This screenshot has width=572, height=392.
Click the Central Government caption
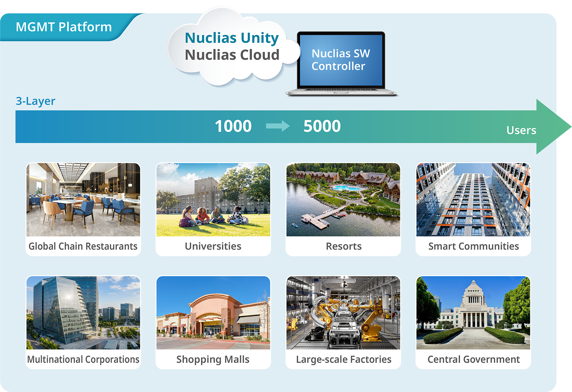pyautogui.click(x=474, y=359)
